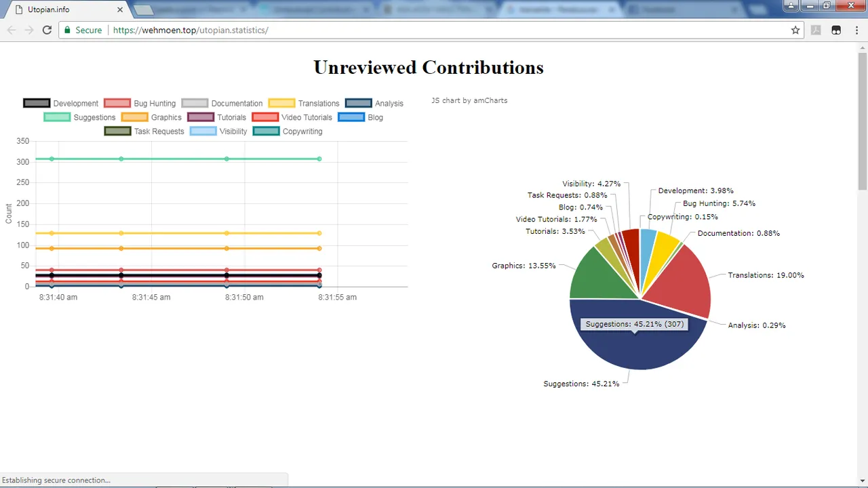This screenshot has height=488, width=868.
Task: Click the 8:31:55 am axis label
Action: point(338,297)
